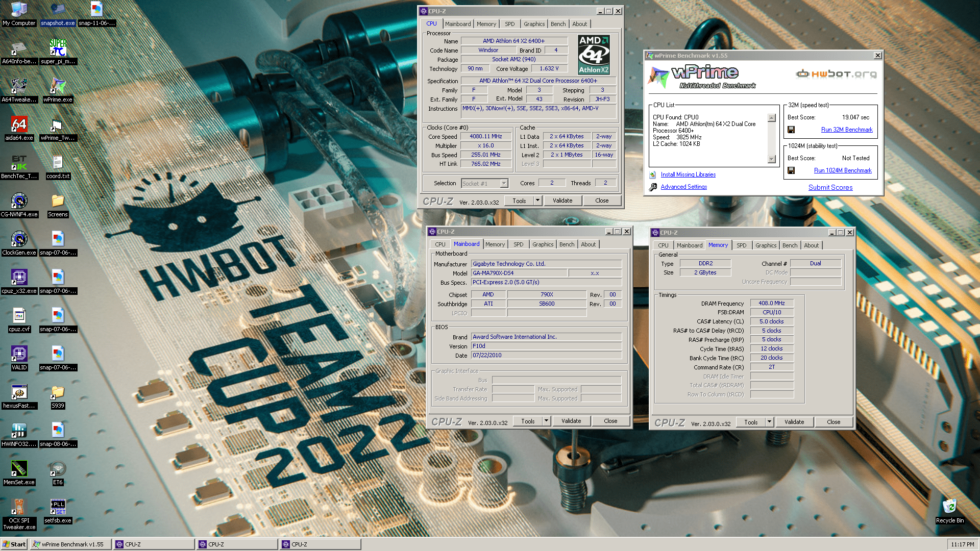Open the SPD tab in top CPU-Z window

click(x=509, y=24)
